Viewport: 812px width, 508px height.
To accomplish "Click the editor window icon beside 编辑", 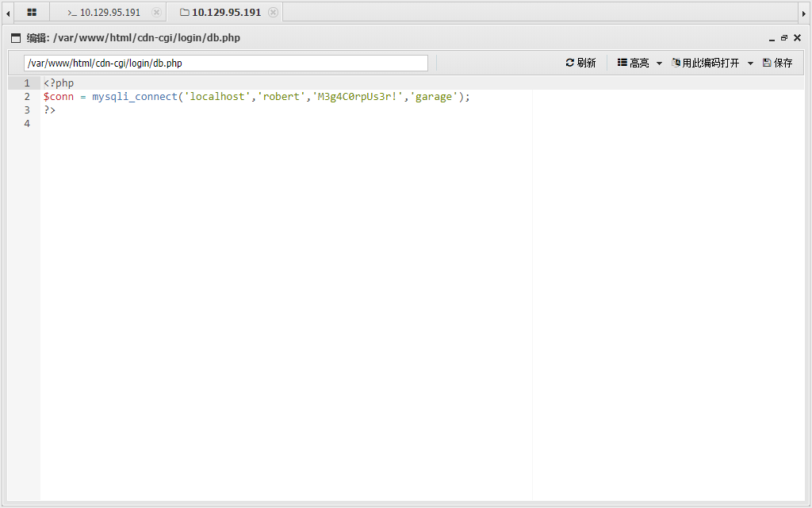I will pos(16,38).
